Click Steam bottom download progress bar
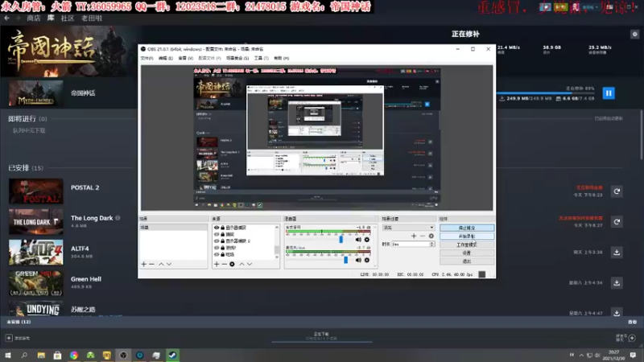 [322, 341]
